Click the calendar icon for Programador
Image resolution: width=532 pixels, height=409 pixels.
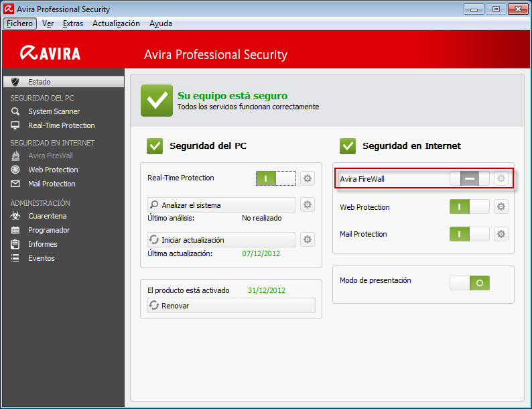pos(15,230)
